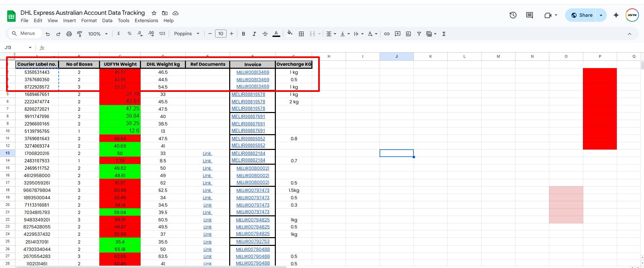
Task: Open text wrapping dropdown
Action: [359, 34]
